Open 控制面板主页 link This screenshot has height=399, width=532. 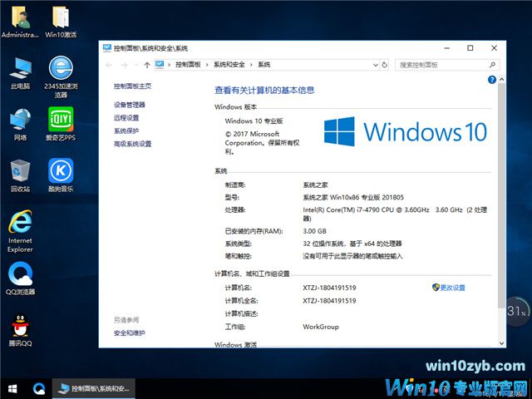[x=133, y=86]
